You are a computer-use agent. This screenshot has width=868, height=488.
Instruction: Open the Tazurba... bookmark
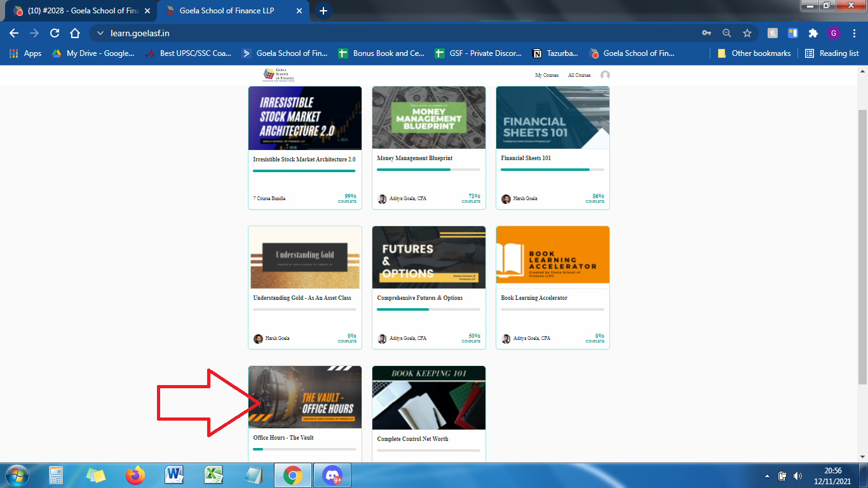coord(555,53)
